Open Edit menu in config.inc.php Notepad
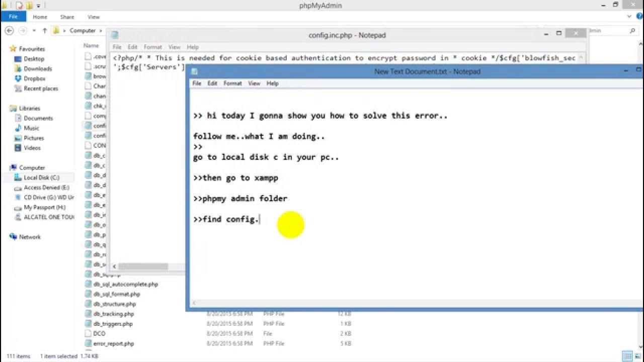This screenshot has width=644, height=362. (x=132, y=47)
